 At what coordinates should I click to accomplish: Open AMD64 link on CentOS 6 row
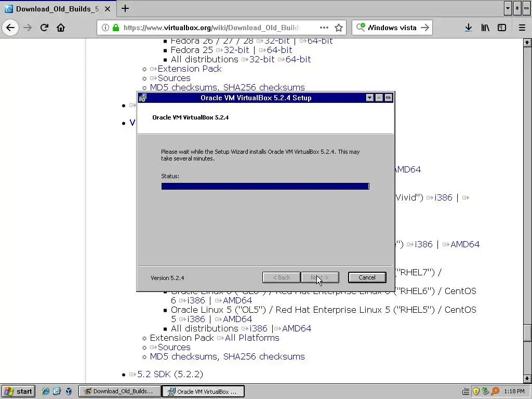237,300
